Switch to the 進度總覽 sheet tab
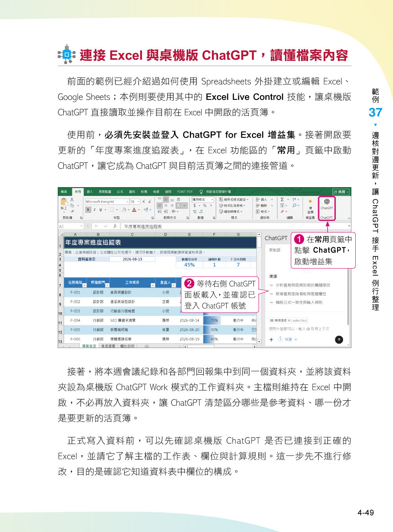 (108, 346)
